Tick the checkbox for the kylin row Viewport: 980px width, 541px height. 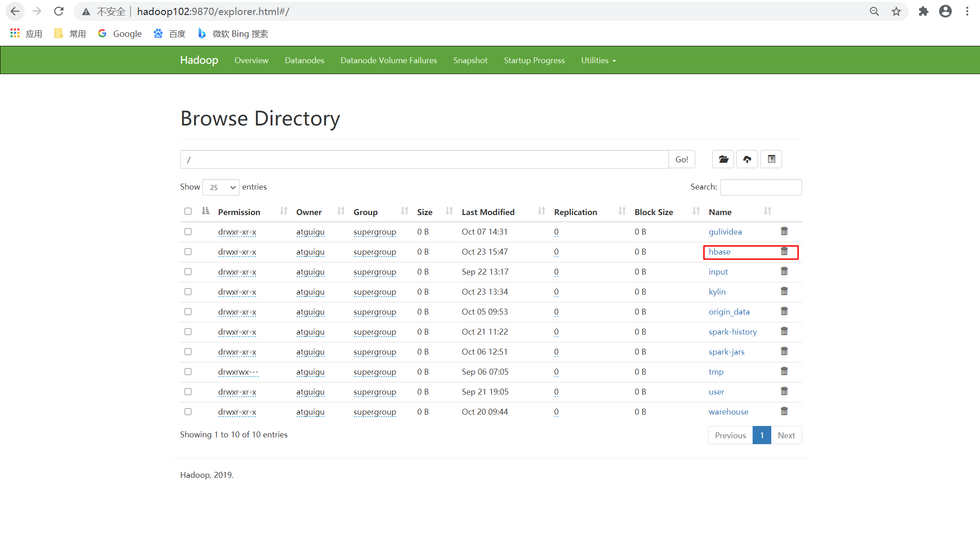pyautogui.click(x=188, y=292)
